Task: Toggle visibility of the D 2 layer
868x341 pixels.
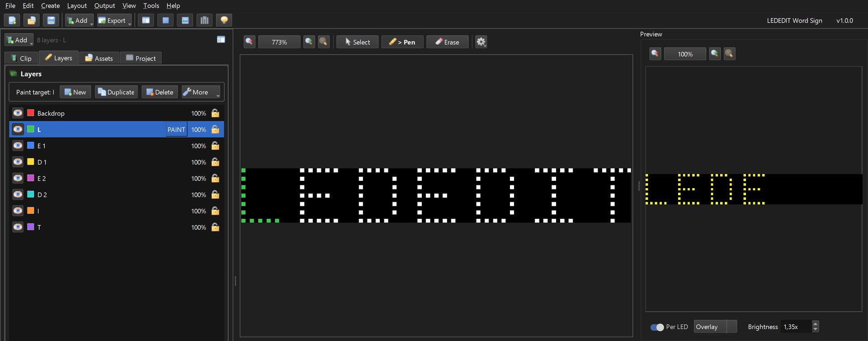Action: 18,194
